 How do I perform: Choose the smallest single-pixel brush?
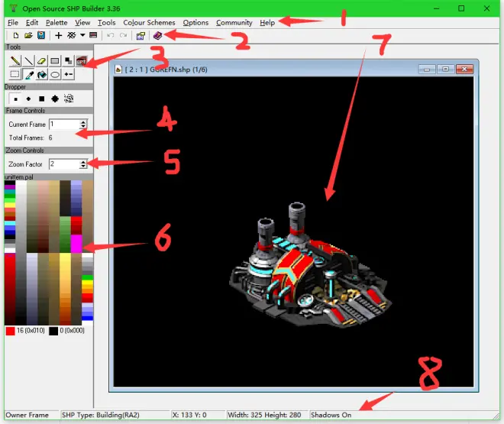click(15, 99)
